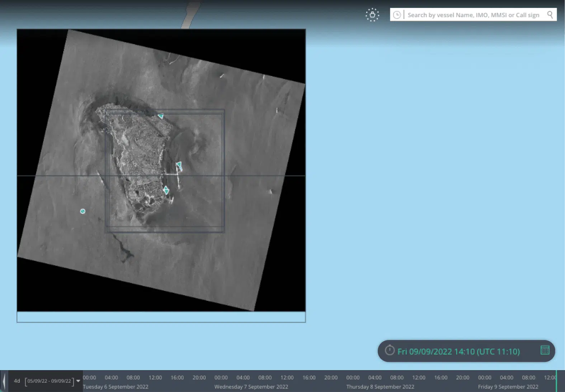This screenshot has width=565, height=392.
Task: Click the satellite SAR image of the island
Action: [161, 170]
